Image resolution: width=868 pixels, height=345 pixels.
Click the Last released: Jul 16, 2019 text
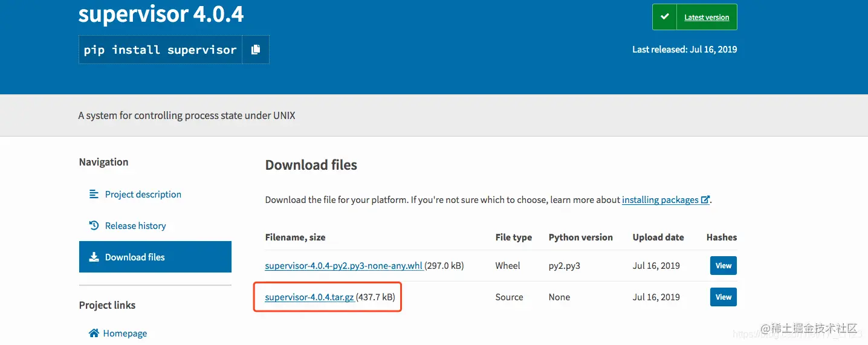click(x=684, y=50)
